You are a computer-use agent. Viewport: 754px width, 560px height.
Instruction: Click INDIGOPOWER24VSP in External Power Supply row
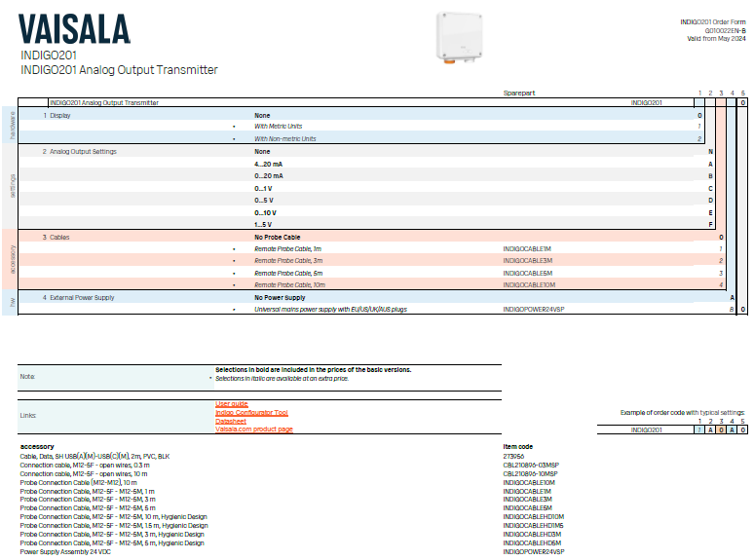pyautogui.click(x=534, y=309)
